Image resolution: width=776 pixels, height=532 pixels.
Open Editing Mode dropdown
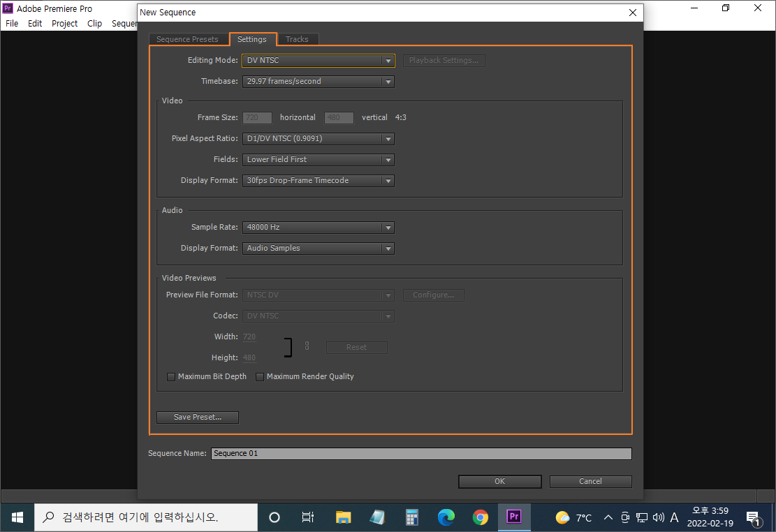pos(319,60)
